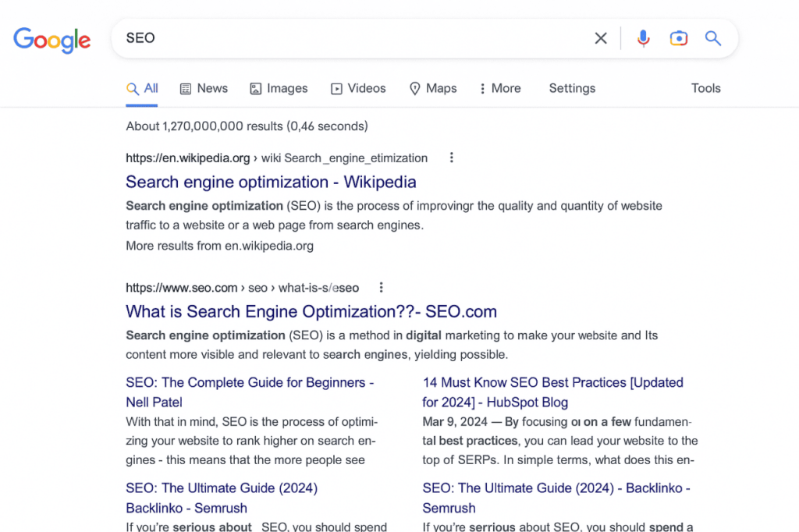The height and width of the screenshot is (532, 799).
Task: Open What is Search Engine Optimization SEO.com result
Action: [311, 311]
